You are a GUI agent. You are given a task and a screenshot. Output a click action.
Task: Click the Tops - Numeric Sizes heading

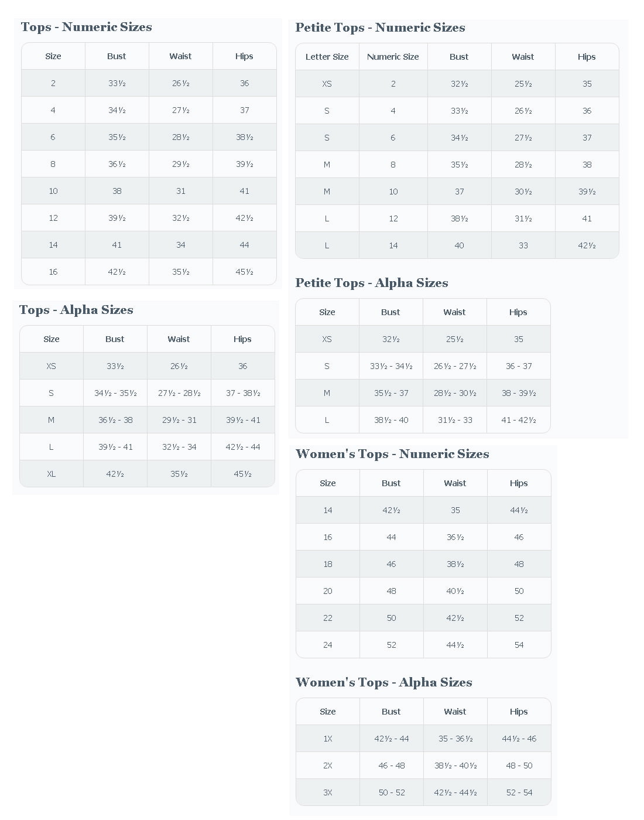tap(86, 27)
